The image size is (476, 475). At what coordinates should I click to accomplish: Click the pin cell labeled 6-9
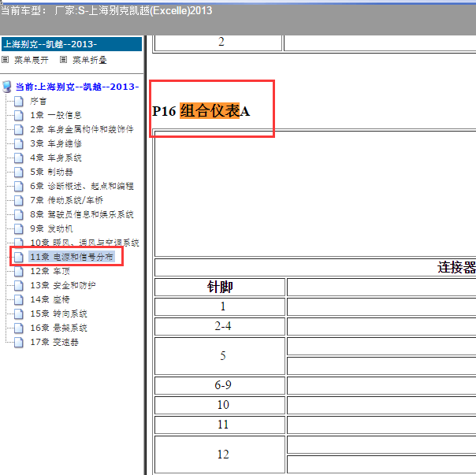pyautogui.click(x=220, y=385)
